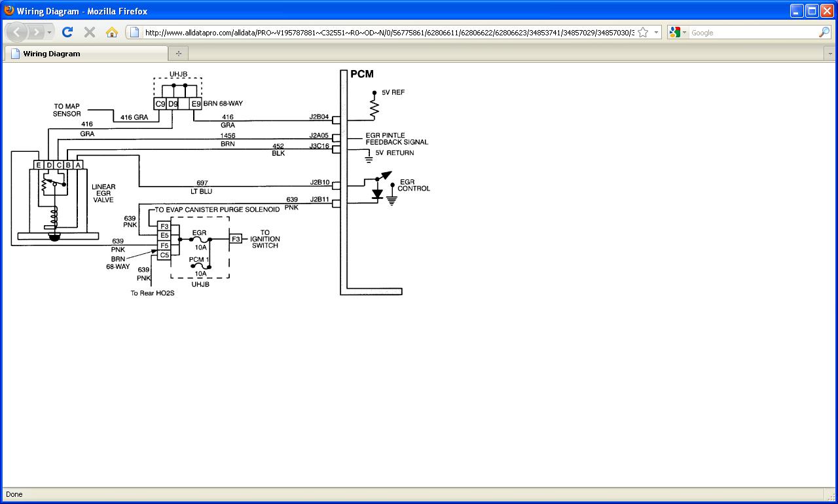This screenshot has width=838, height=504.
Task: Select the Wiring Diagram tab
Action: tap(85, 54)
